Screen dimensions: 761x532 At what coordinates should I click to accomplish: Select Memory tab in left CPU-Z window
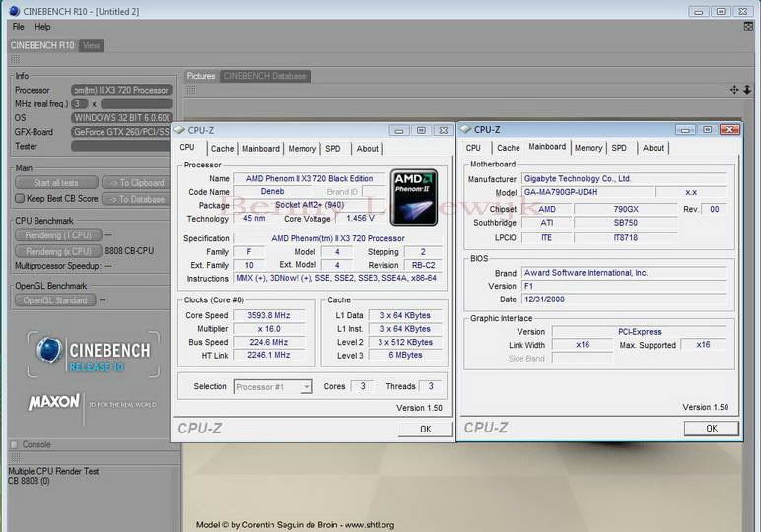click(x=303, y=149)
